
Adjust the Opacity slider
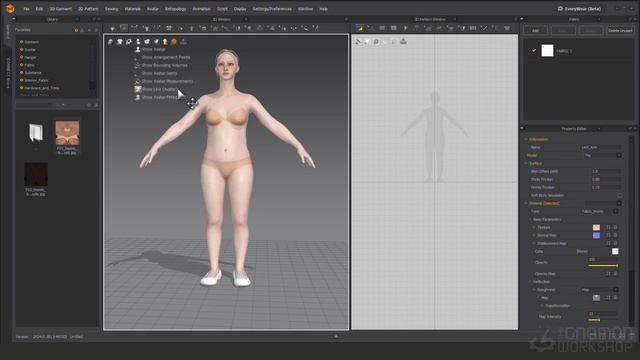pyautogui.click(x=603, y=266)
